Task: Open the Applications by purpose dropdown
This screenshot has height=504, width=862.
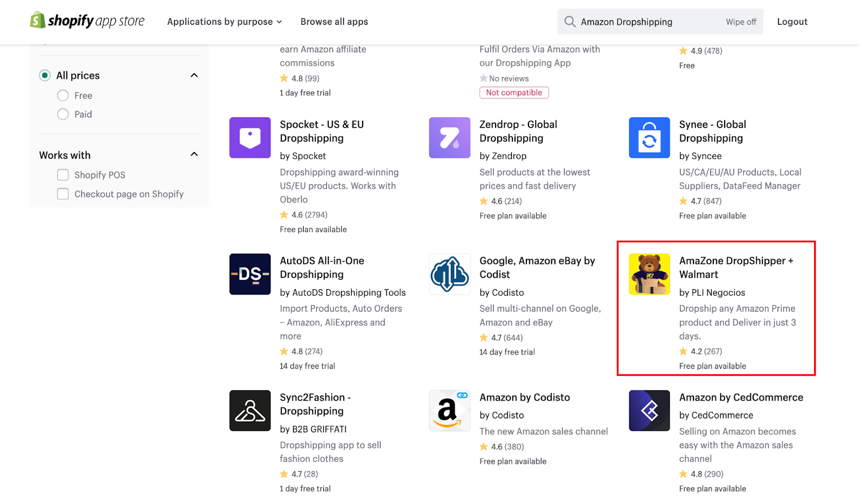Action: [x=224, y=22]
